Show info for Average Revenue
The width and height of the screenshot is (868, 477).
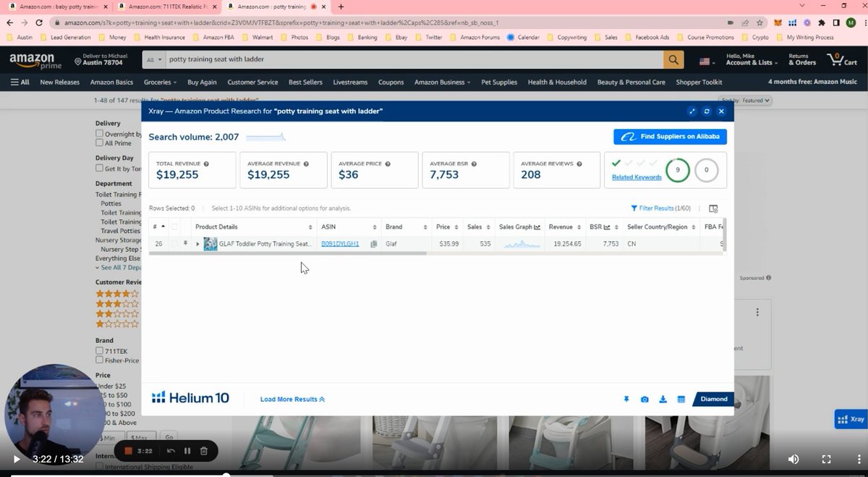pyautogui.click(x=306, y=164)
